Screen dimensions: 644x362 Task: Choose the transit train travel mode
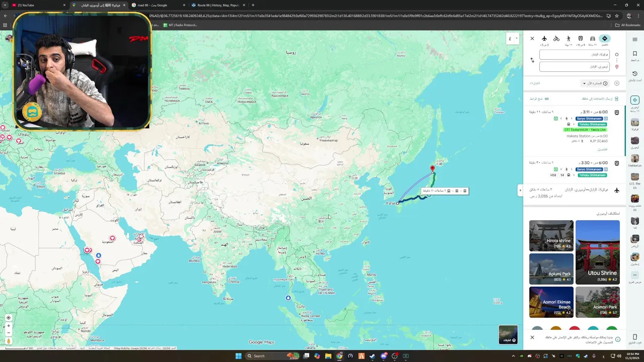581,39
